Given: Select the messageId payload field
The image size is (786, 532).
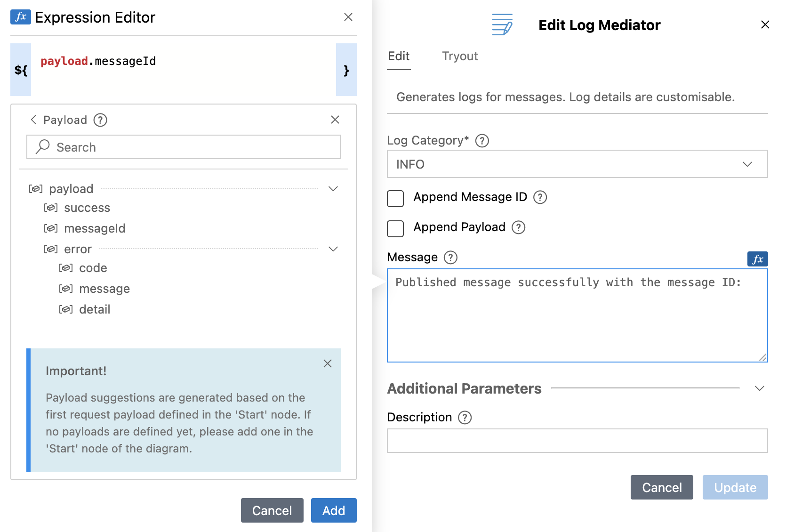Looking at the screenshot, I should [95, 228].
